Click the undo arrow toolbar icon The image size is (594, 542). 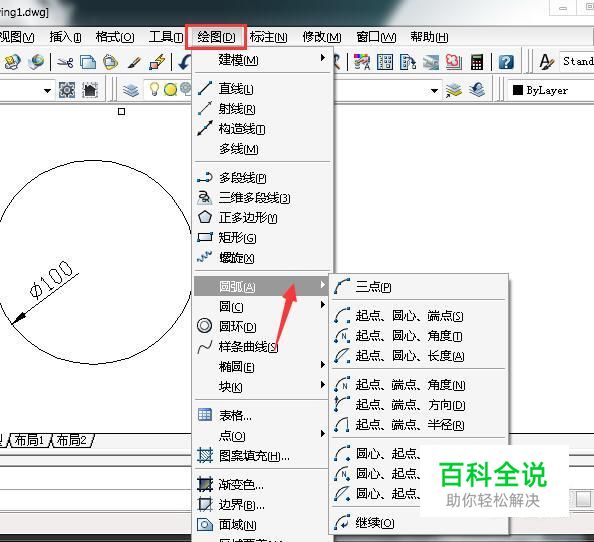click(184, 62)
